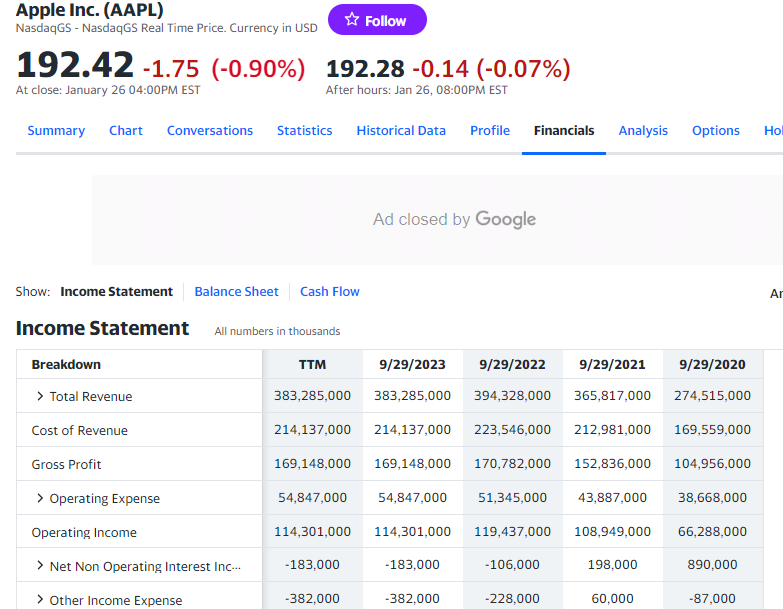
Task: Click Cost of Revenue value 212,981,000
Action: coord(612,429)
